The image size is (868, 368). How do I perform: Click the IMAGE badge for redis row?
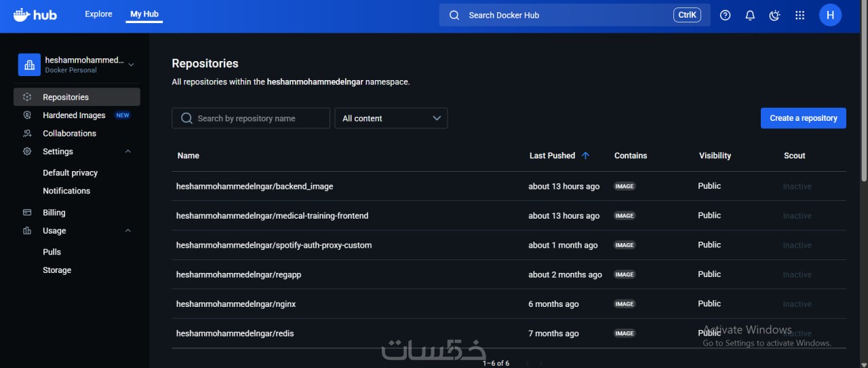(x=625, y=333)
